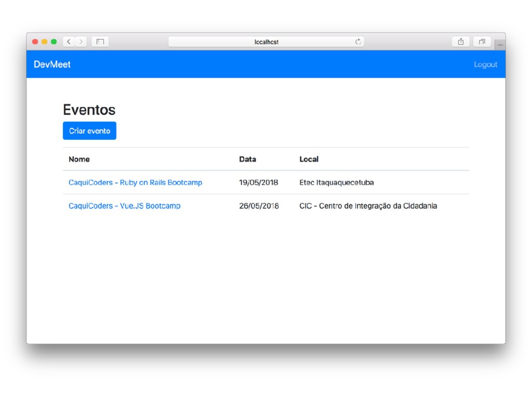Click the new tab button at toolbar edge
The height and width of the screenshot is (399, 532).
pos(500,45)
